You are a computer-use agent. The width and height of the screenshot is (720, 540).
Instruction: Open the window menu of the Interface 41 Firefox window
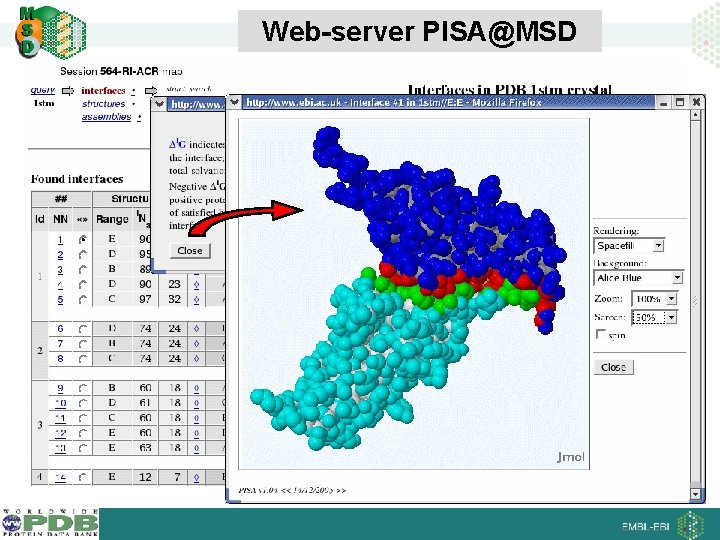click(x=234, y=102)
